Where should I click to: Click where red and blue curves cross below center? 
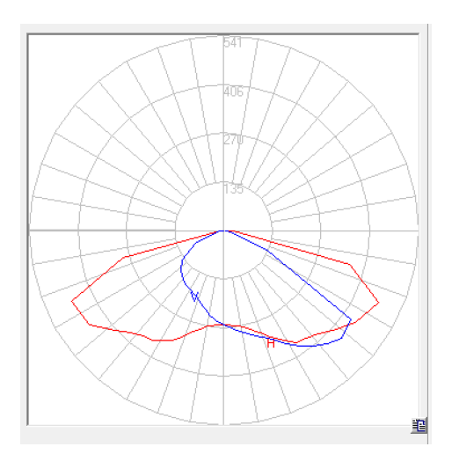223,325
